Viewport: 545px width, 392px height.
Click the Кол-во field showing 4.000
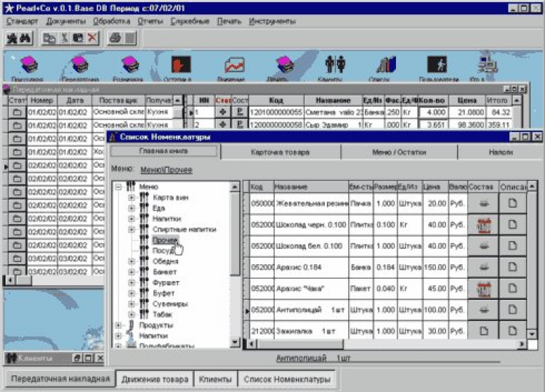pos(432,113)
